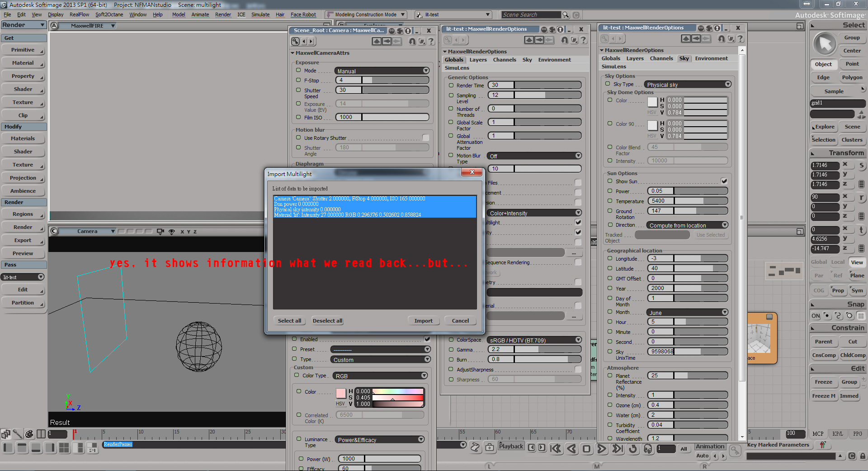
Task: Toggle the Use Rotary Shutter checkbox
Action: coord(425,138)
